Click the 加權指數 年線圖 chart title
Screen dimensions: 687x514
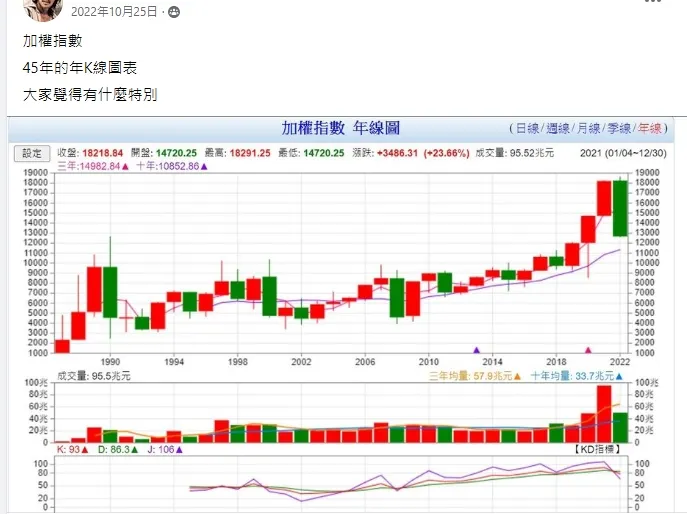point(340,128)
